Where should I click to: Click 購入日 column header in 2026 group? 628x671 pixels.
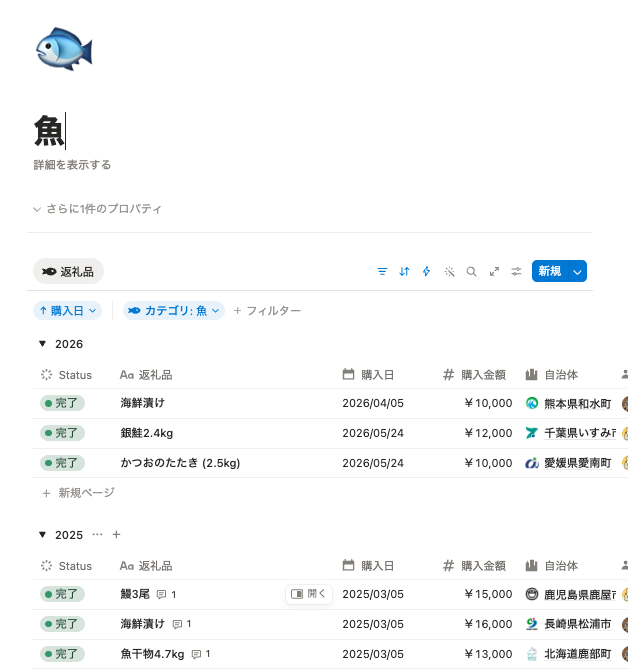coord(368,375)
